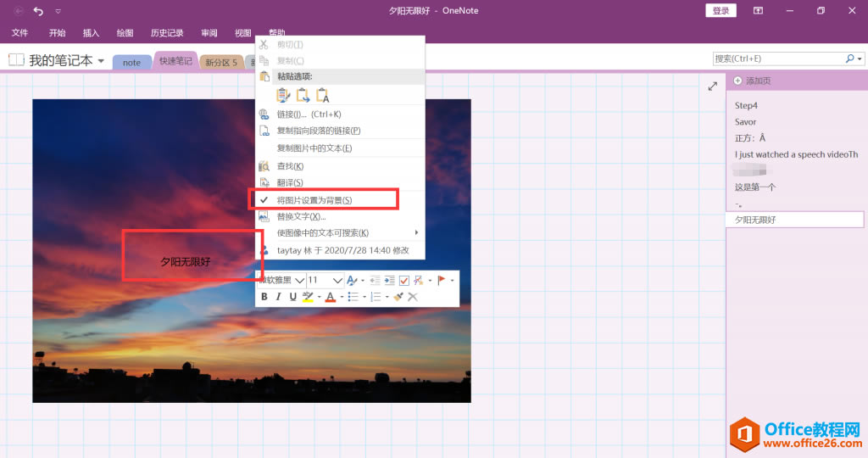
Task: Open the Quick Access Toolbar customize dropdown
Action: tap(58, 11)
